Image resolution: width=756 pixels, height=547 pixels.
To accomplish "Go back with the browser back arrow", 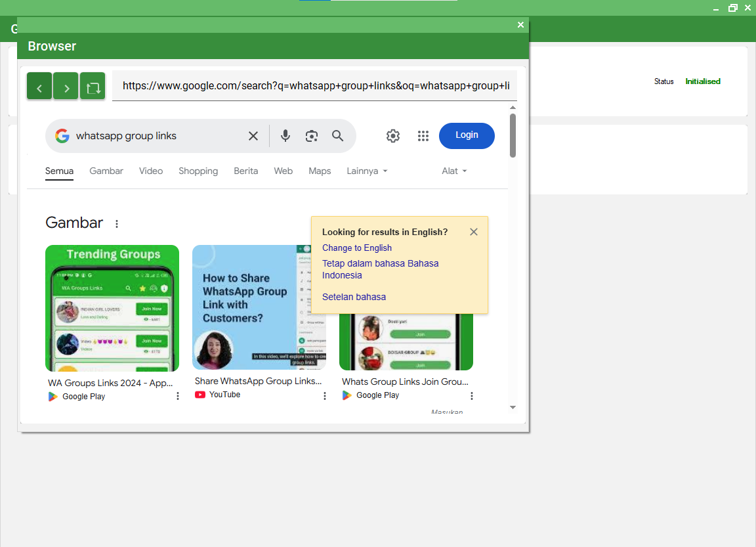I will click(x=39, y=86).
